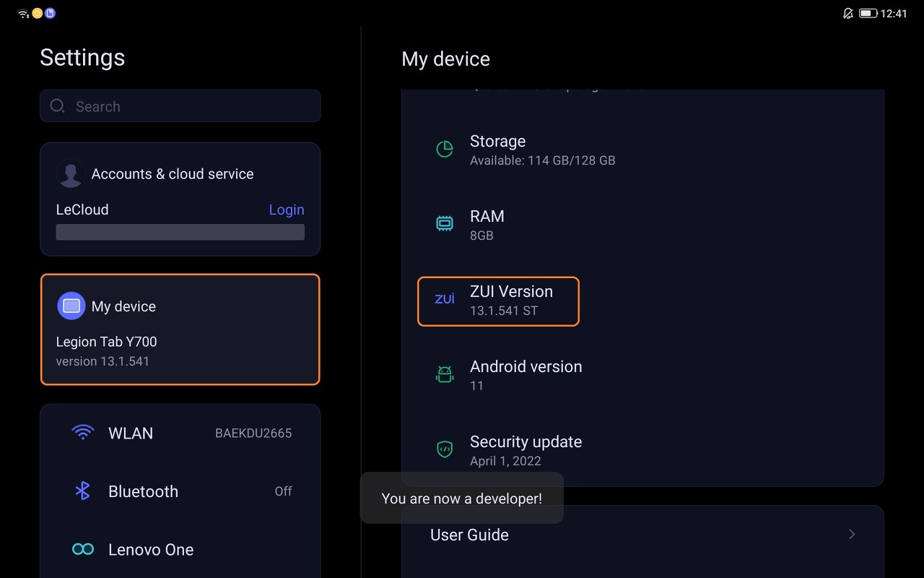Screen dimensions: 924x578
Task: Select the My device icon
Action: [x=71, y=306]
